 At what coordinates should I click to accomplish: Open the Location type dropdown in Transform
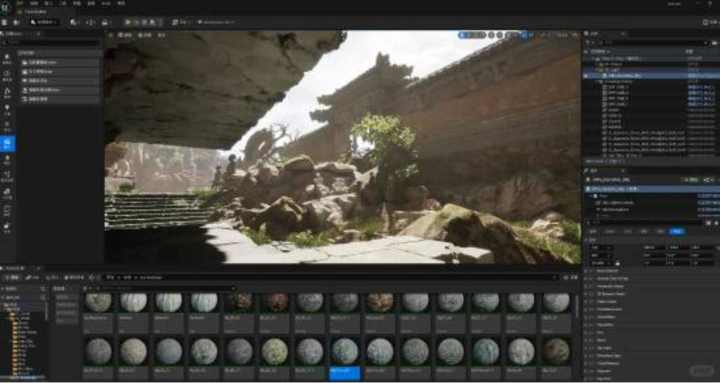tap(602, 248)
